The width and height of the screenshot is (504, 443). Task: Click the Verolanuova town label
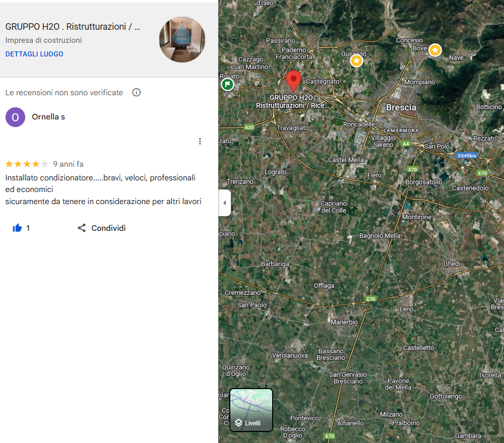click(290, 355)
